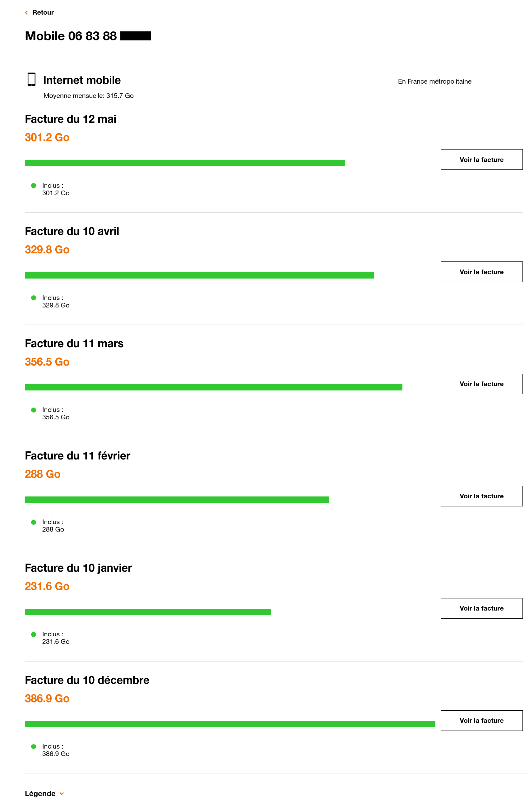Go back using the Retour link
This screenshot has height=812, width=529.
coord(43,12)
